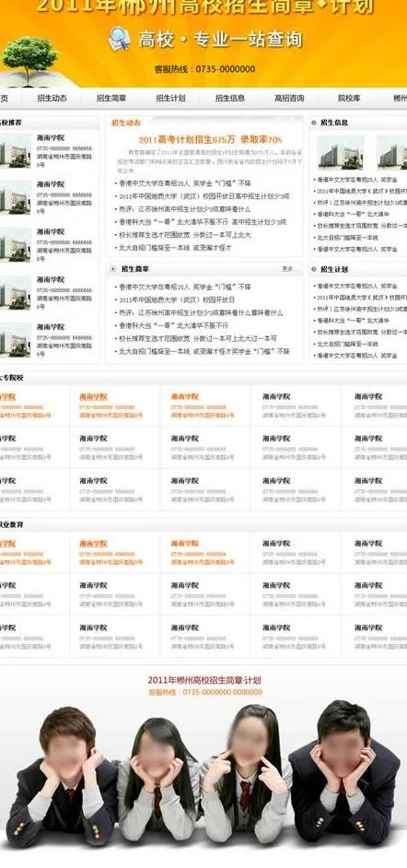Open 热评:江苏徐州 link in 招生动态 list
This screenshot has height=868, width=407.
pos(185,209)
